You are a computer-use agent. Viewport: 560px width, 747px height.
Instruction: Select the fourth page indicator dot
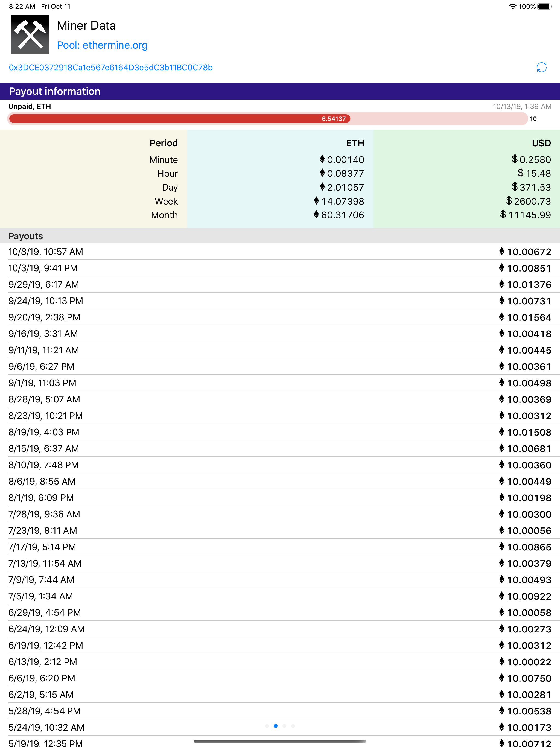coord(293,726)
